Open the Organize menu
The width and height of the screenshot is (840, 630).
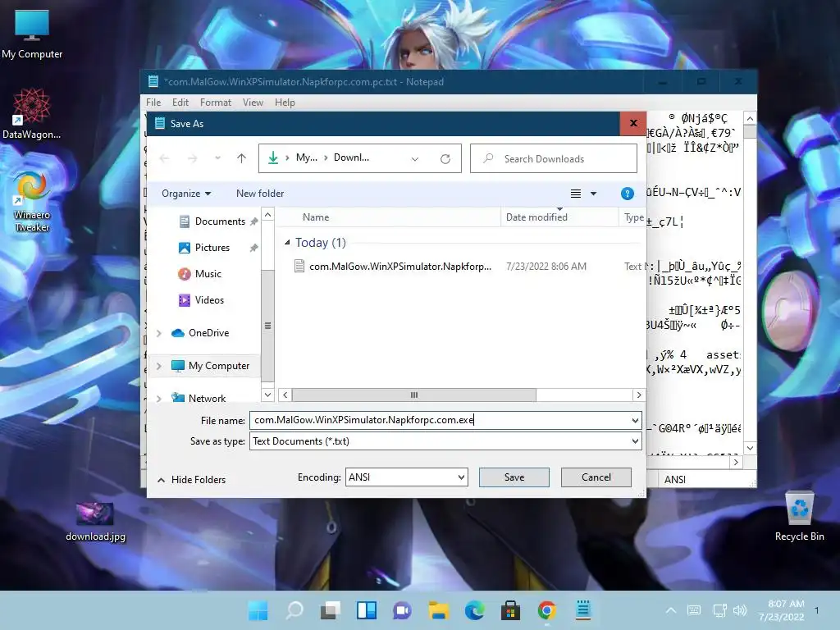[186, 194]
